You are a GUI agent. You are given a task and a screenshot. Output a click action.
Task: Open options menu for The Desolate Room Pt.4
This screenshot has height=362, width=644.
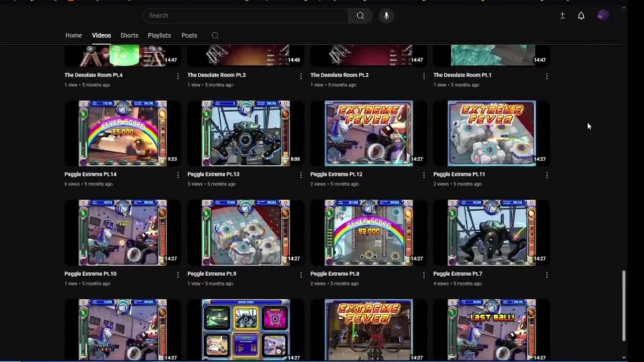178,76
